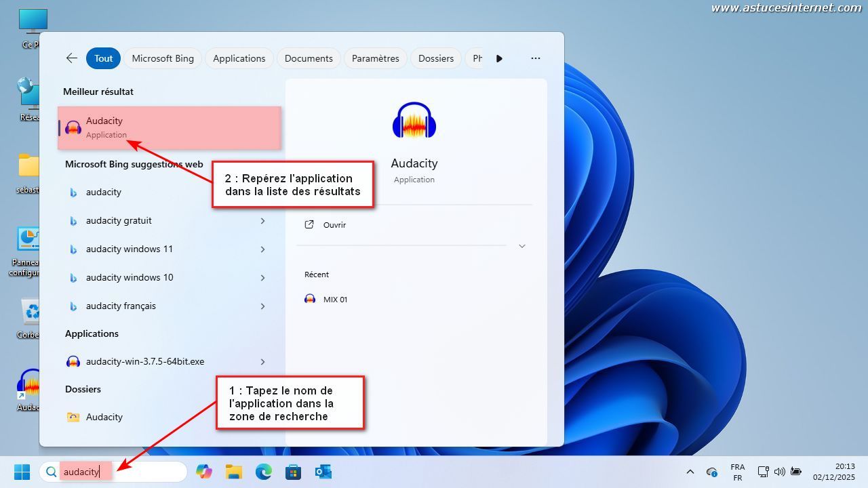Switch to the Applications filter tab
Image resolution: width=868 pixels, height=488 pixels.
[239, 58]
